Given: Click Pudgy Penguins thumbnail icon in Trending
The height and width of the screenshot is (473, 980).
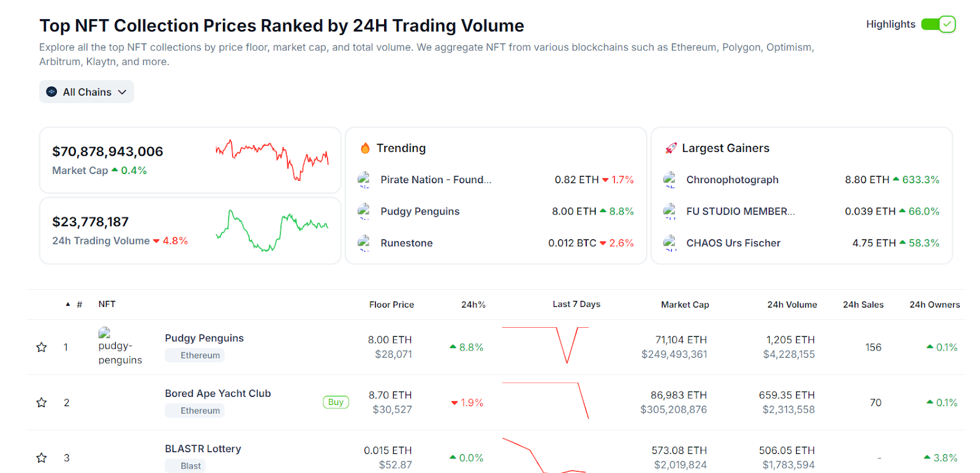Looking at the screenshot, I should (x=364, y=211).
